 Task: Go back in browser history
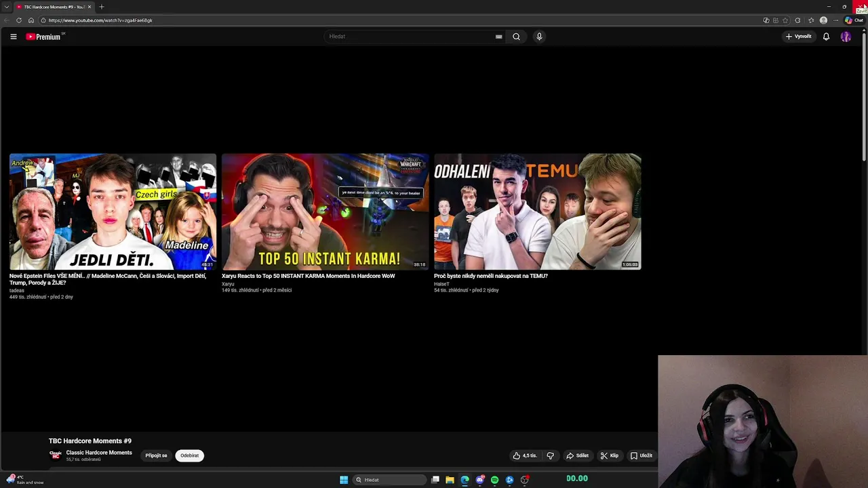point(7,20)
